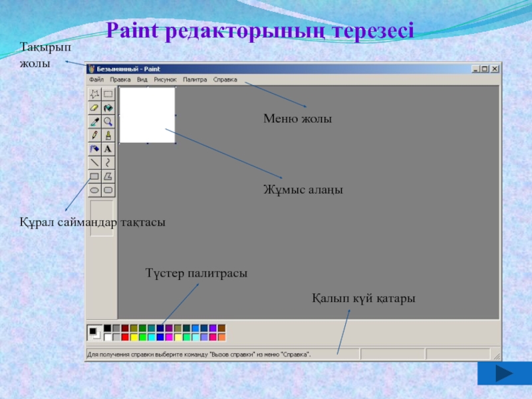Pick the Ellipse shape tool
532x399 pixels.
tap(94, 190)
